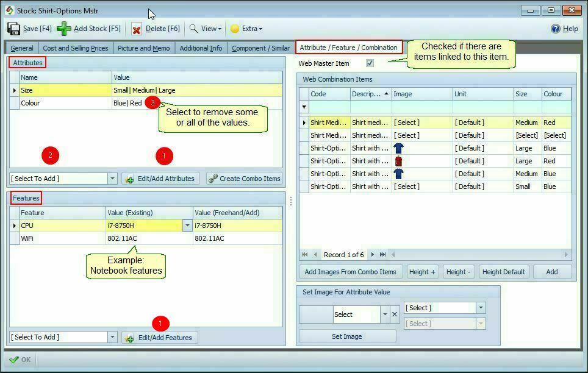Save the record using the Save icon
The height and width of the screenshot is (373, 588).
(12, 28)
